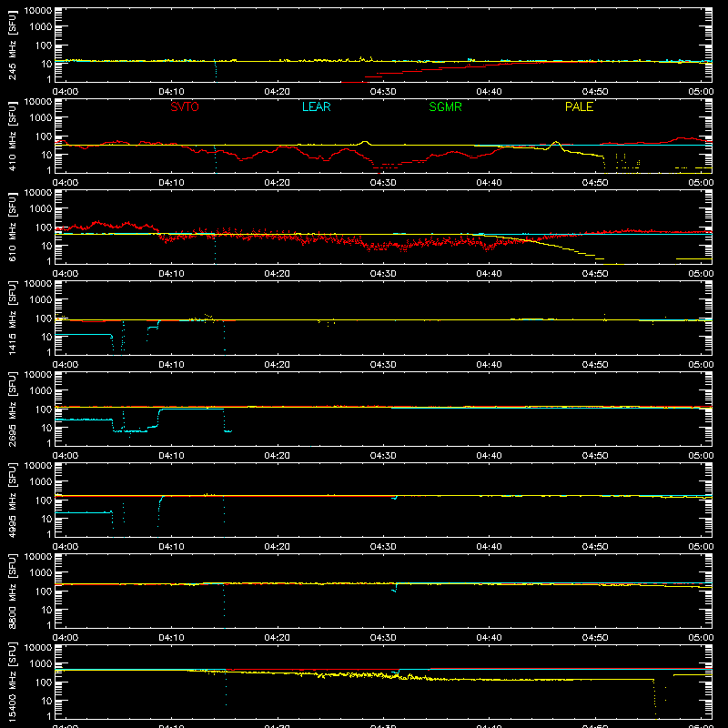The image size is (728, 728).
Task: Click 04:40 time label below 610 MHz plot
Action: coord(489,274)
